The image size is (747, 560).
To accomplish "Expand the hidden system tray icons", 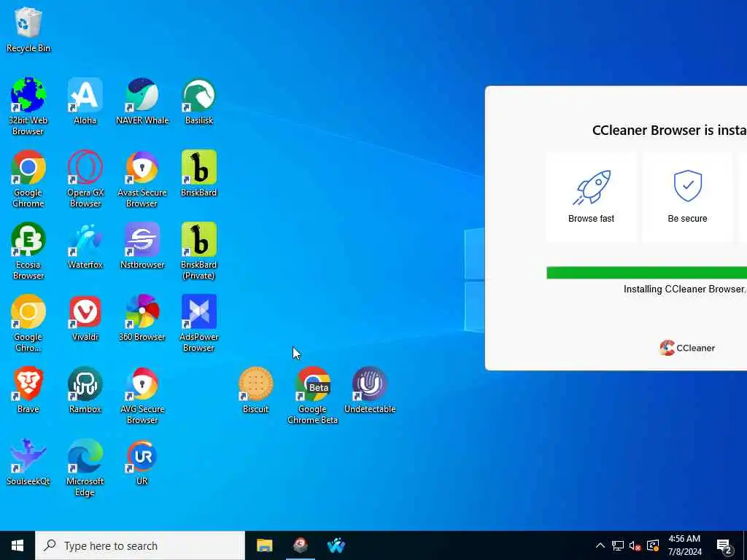I will 600,545.
